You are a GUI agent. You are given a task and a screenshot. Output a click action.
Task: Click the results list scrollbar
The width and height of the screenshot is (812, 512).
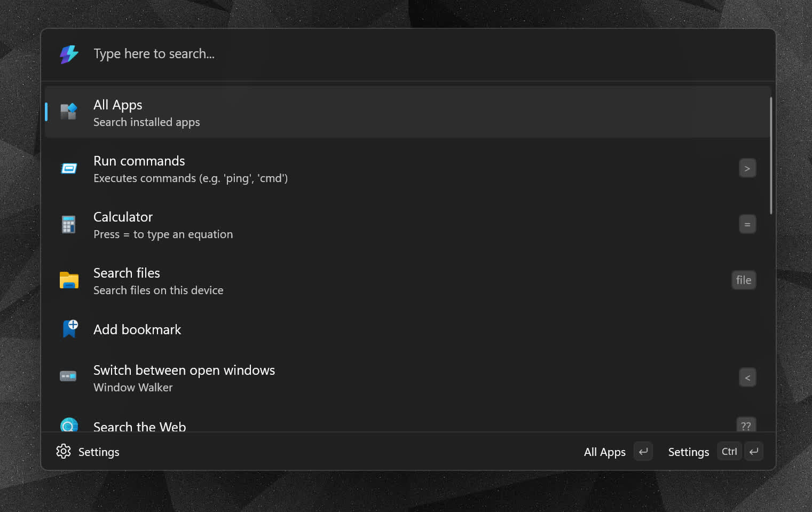coord(771,152)
